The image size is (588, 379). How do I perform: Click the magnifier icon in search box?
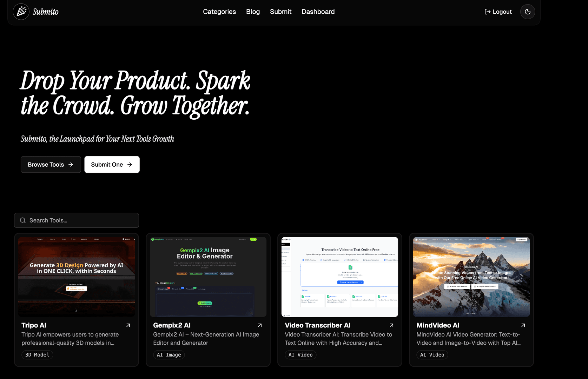(x=23, y=220)
